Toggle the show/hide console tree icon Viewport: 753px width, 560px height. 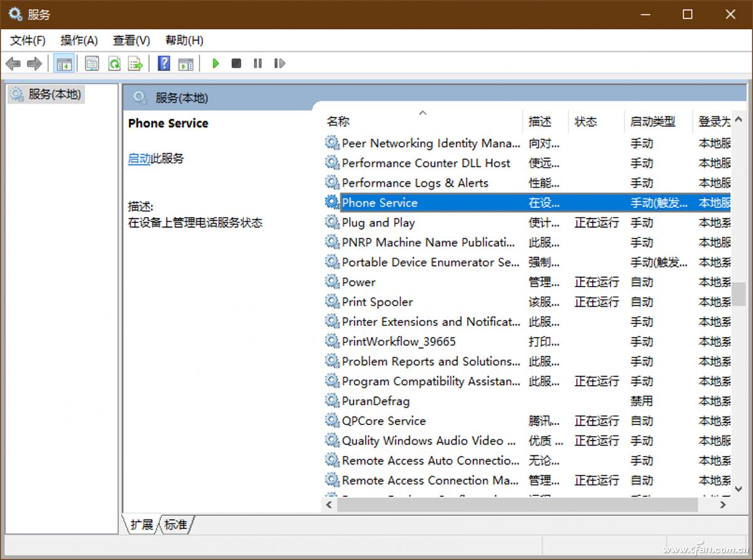(64, 63)
